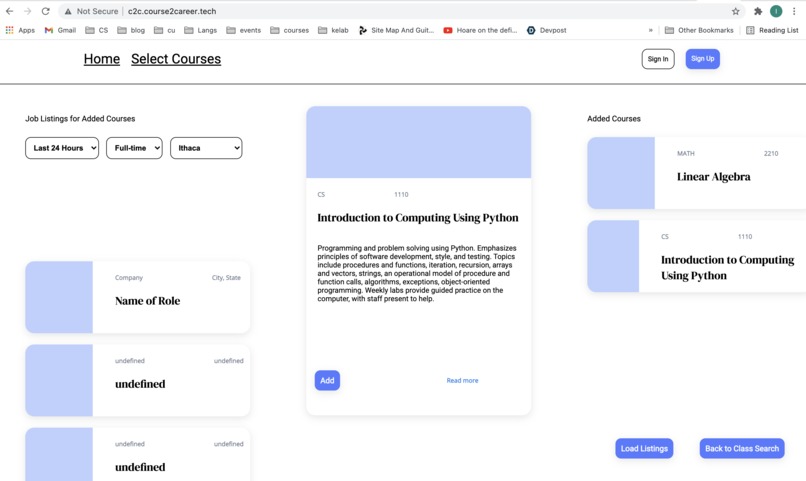Click the City, State label
The height and width of the screenshot is (481, 806).
(226, 278)
